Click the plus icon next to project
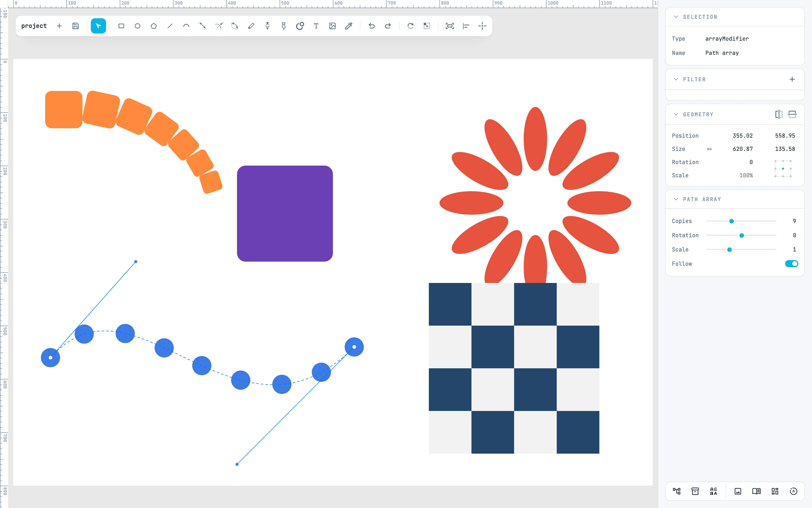Viewport: 812px width, 508px height. tap(59, 26)
